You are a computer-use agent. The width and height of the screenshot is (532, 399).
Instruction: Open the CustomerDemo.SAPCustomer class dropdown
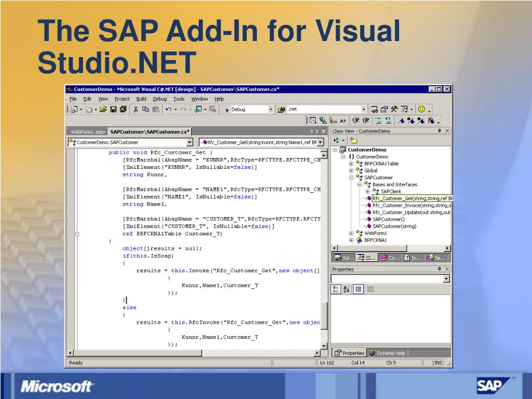click(189, 142)
